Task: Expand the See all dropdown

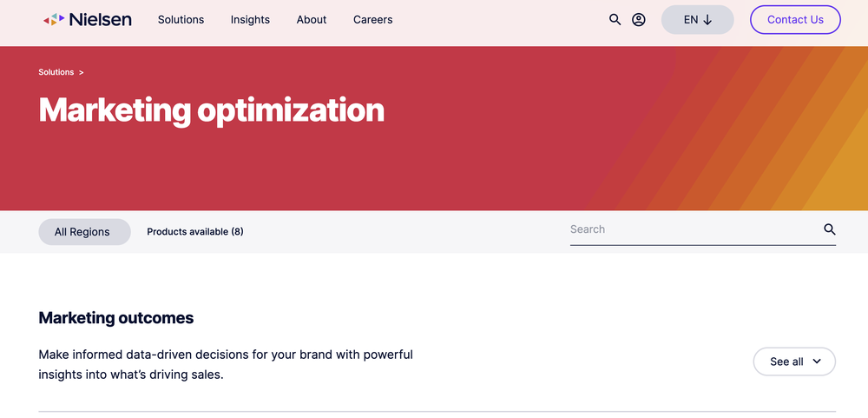Action: click(x=794, y=362)
